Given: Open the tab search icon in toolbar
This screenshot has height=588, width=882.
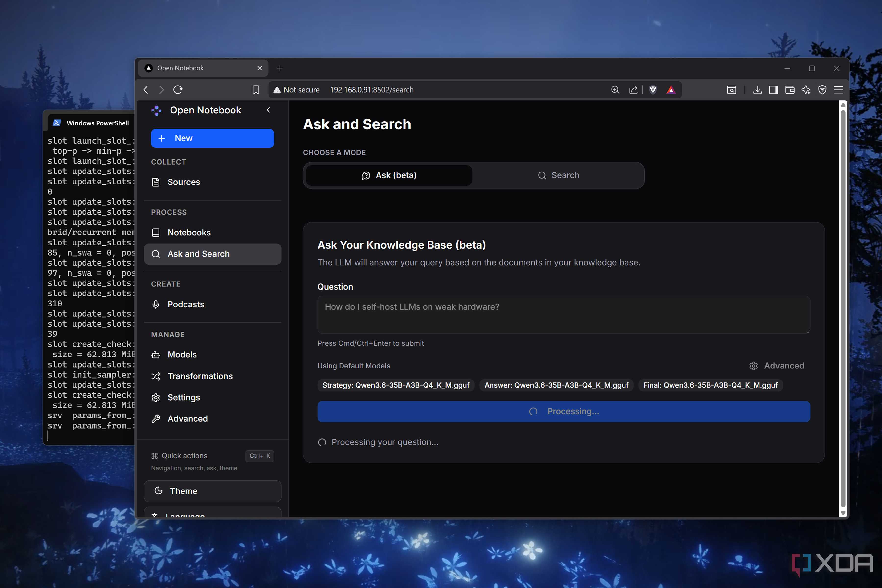Looking at the screenshot, I should pyautogui.click(x=732, y=90).
